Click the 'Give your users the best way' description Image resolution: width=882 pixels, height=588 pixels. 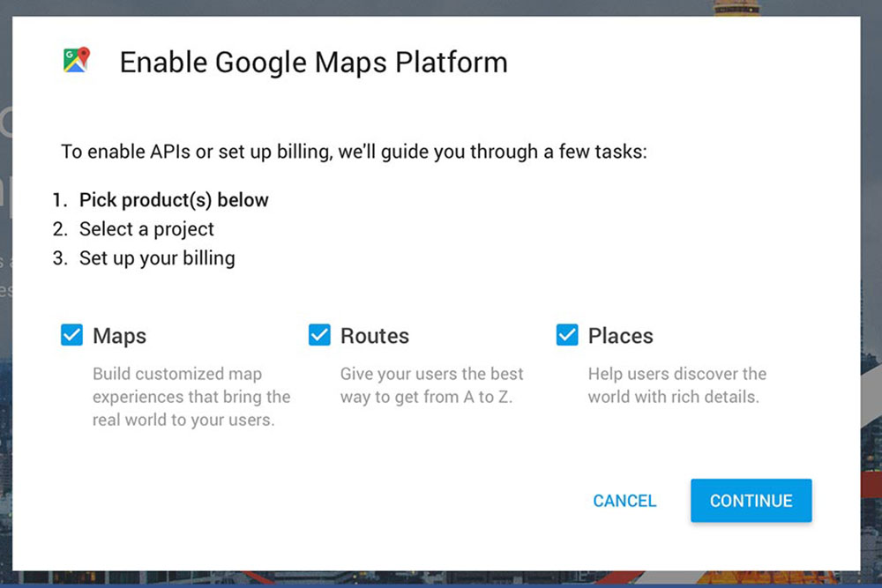[431, 385]
